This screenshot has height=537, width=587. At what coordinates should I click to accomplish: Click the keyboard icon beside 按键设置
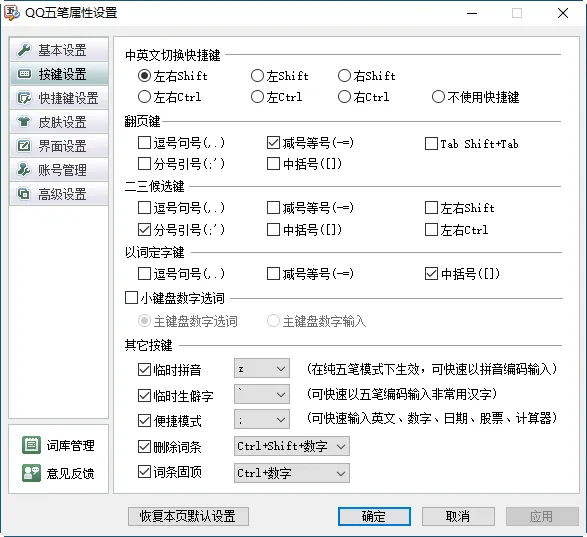(x=24, y=74)
